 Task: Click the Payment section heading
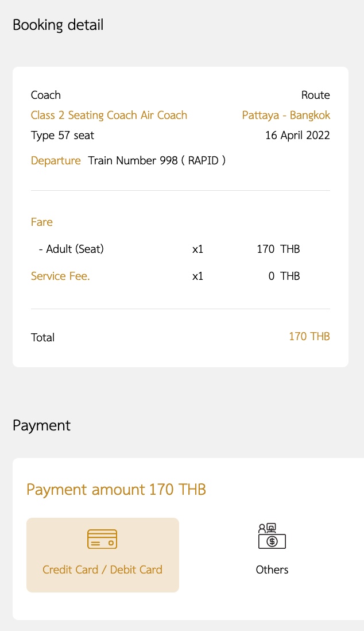coord(41,425)
